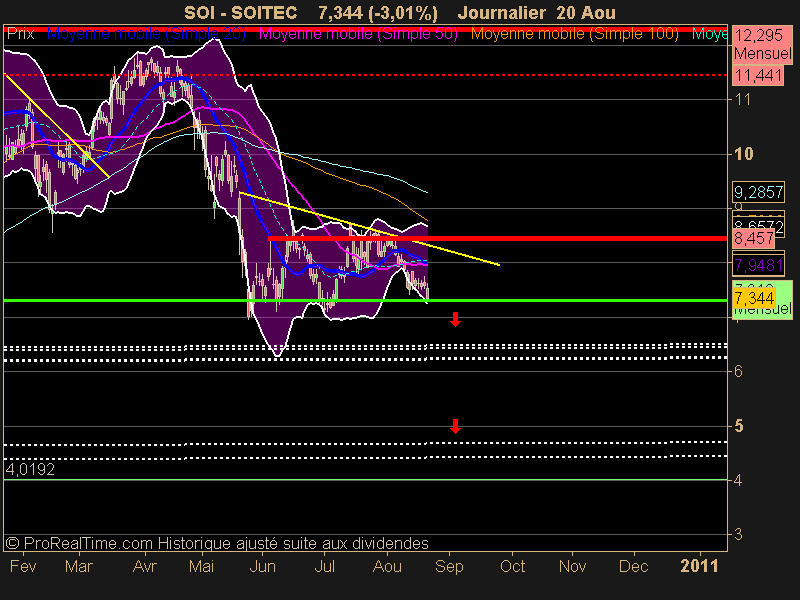Screen dimensions: 800x600
Task: Select the Moyenne mobile (Simple 50) legend
Action: point(358,34)
